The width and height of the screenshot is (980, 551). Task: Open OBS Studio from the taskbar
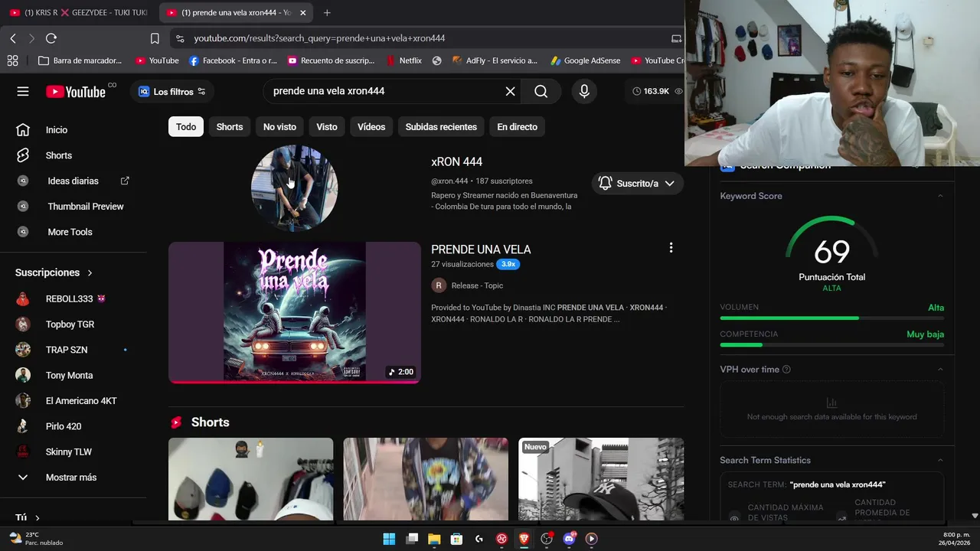click(x=547, y=539)
